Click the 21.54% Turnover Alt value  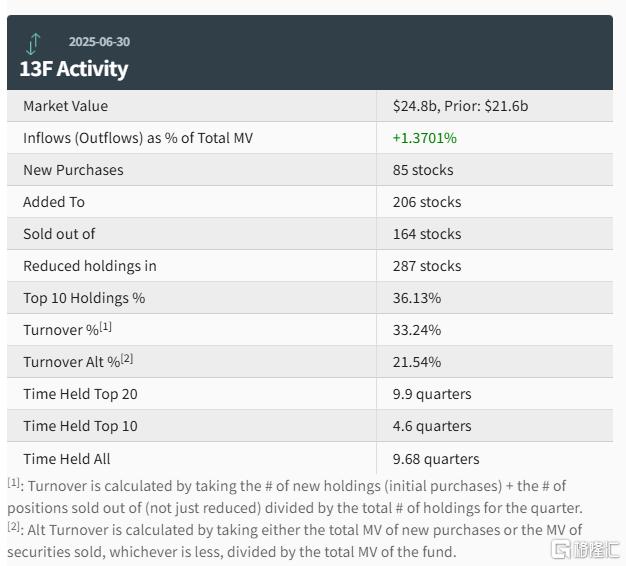tap(417, 362)
